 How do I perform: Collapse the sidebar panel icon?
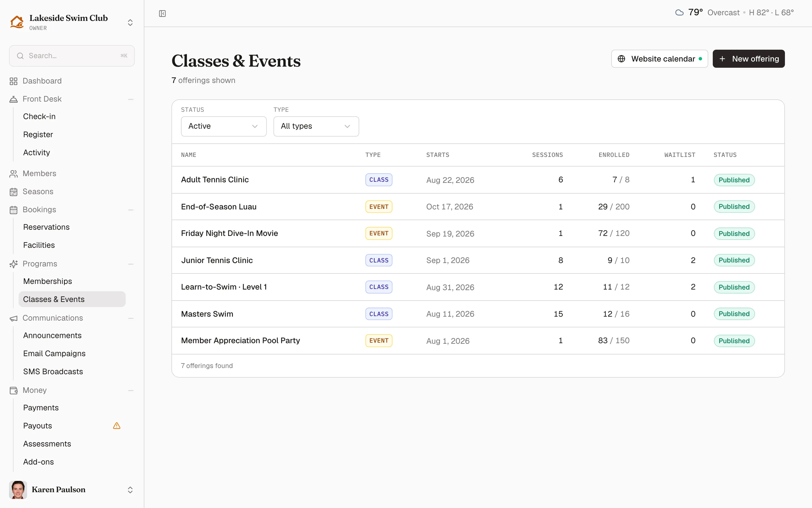point(162,14)
